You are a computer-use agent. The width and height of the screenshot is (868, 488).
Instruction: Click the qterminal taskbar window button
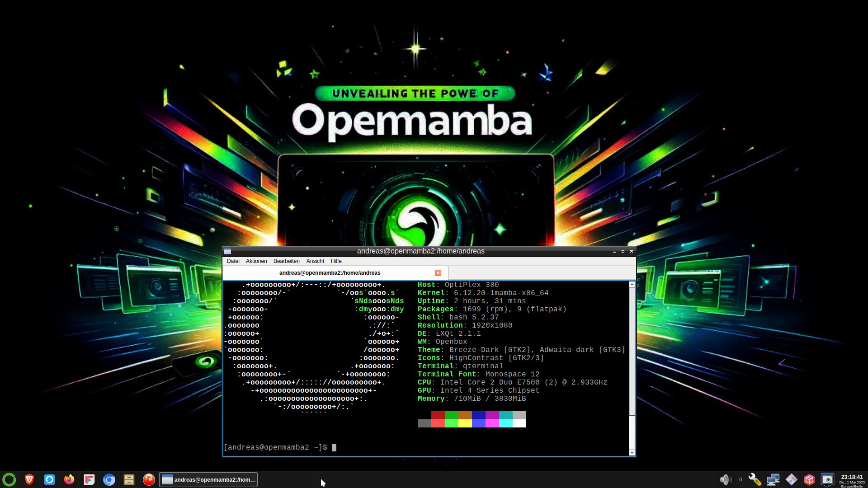coord(208,479)
